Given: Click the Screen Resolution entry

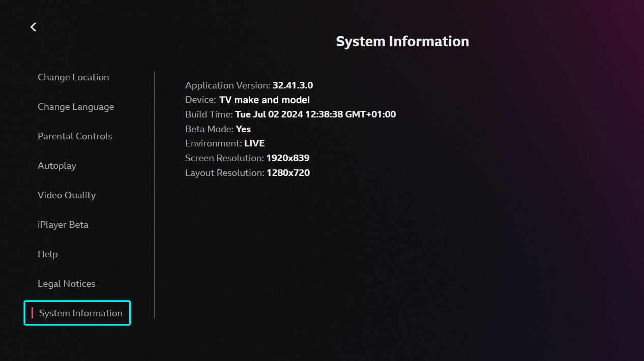Looking at the screenshot, I should pos(247,158).
